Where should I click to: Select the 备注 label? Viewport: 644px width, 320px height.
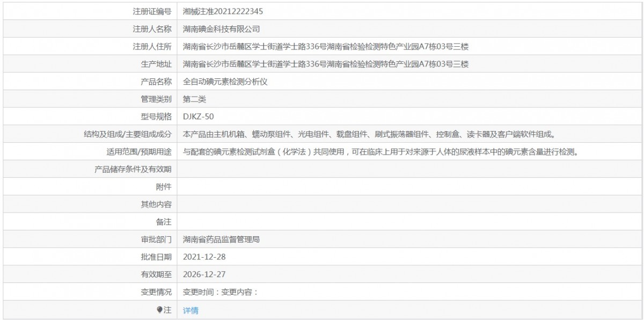pyautogui.click(x=164, y=222)
